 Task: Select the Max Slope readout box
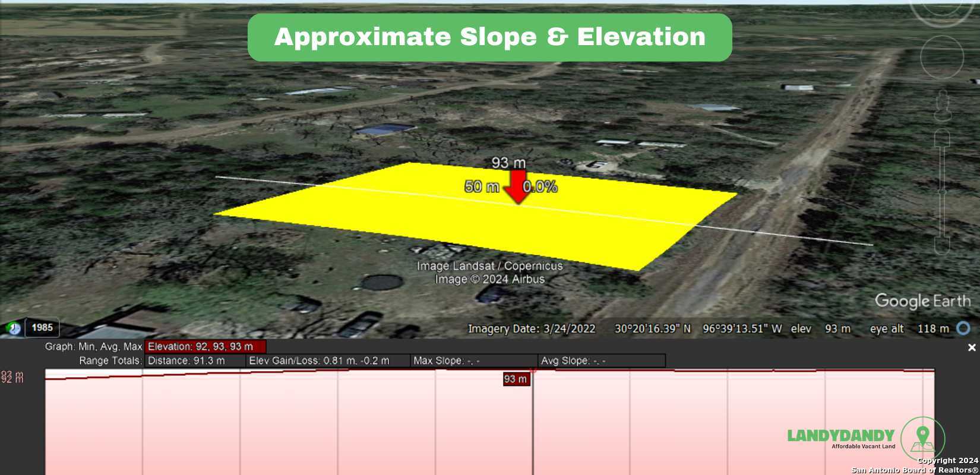(x=473, y=361)
